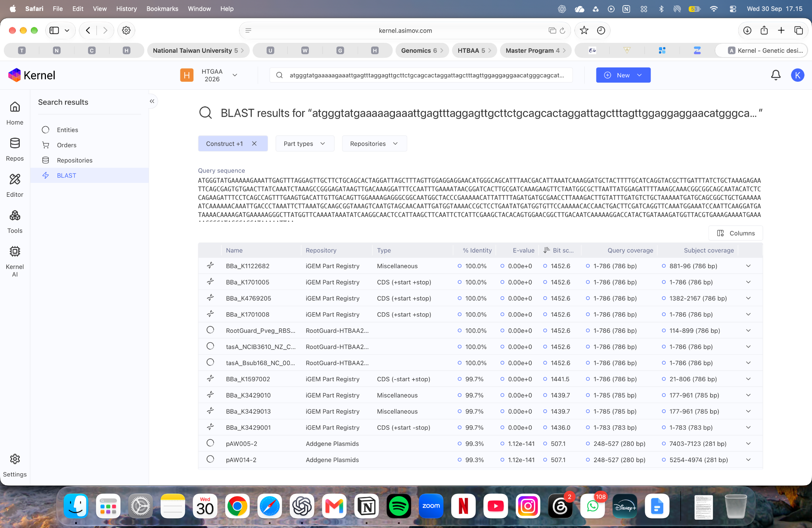Open Safari downloads icon
This screenshot has height=528, width=812.
pos(747,31)
